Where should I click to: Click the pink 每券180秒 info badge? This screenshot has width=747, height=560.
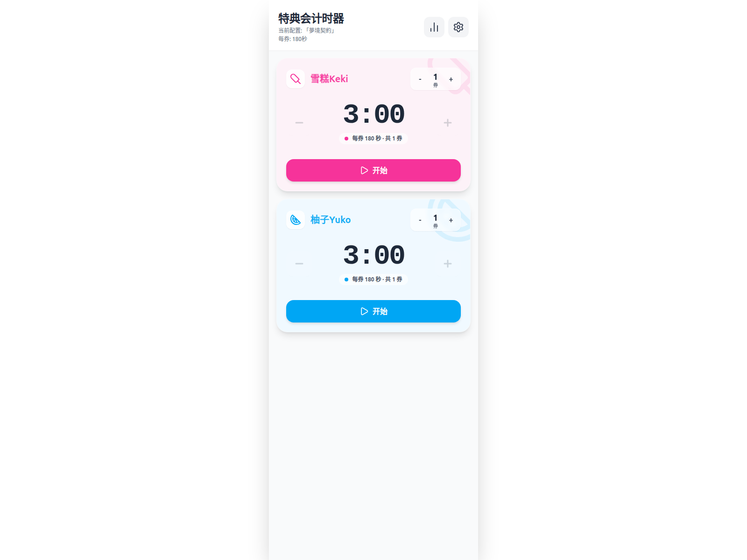click(x=373, y=139)
